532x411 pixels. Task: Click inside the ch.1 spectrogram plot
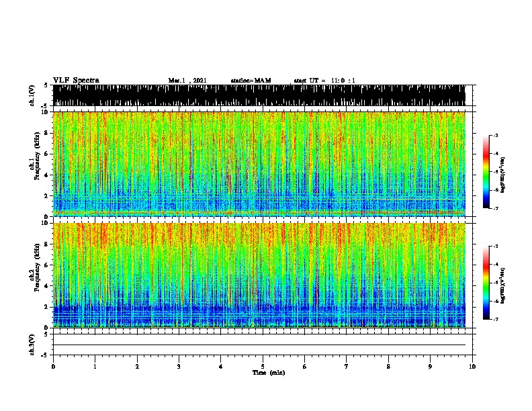coord(259,164)
